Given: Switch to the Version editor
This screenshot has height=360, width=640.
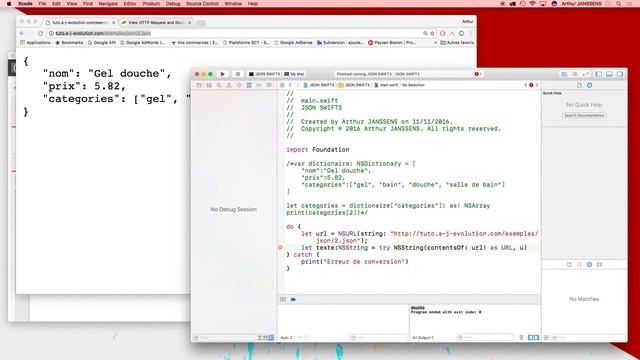Looking at the screenshot, I should coord(585,74).
